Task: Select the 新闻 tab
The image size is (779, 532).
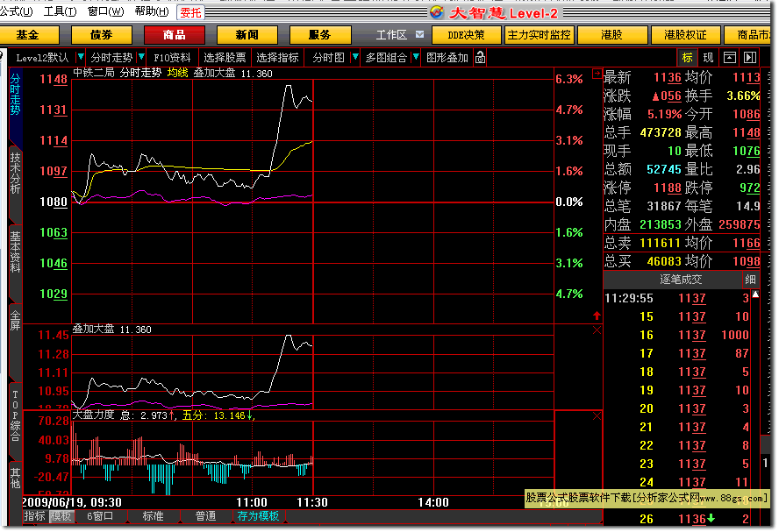Action: tap(247, 35)
